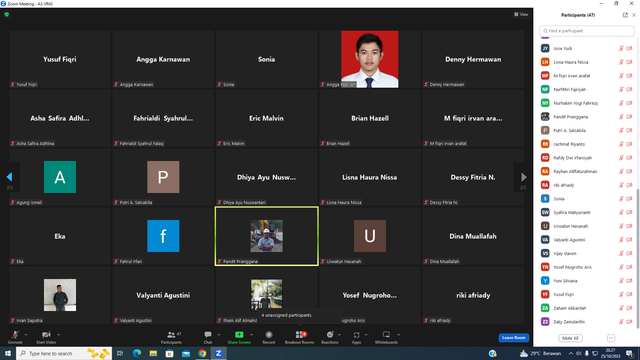
Task: Expand caret beside Apps
Action: [x=366, y=335]
